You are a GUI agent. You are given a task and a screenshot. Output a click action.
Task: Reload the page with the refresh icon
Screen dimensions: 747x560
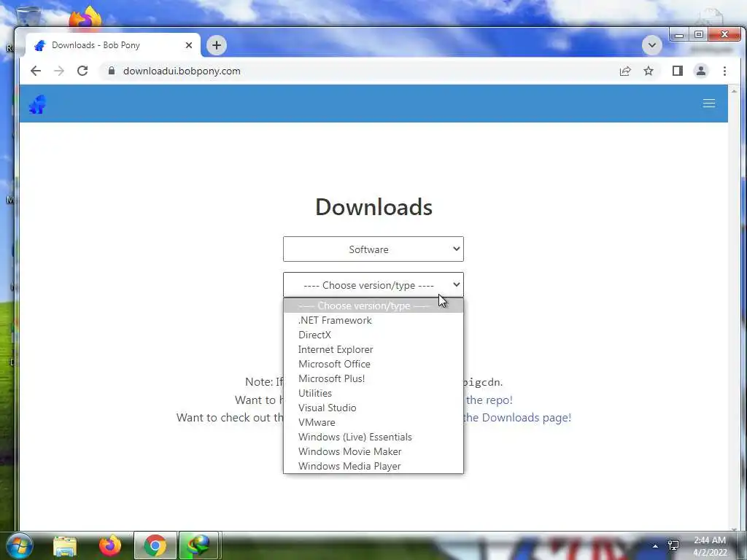[x=82, y=71]
